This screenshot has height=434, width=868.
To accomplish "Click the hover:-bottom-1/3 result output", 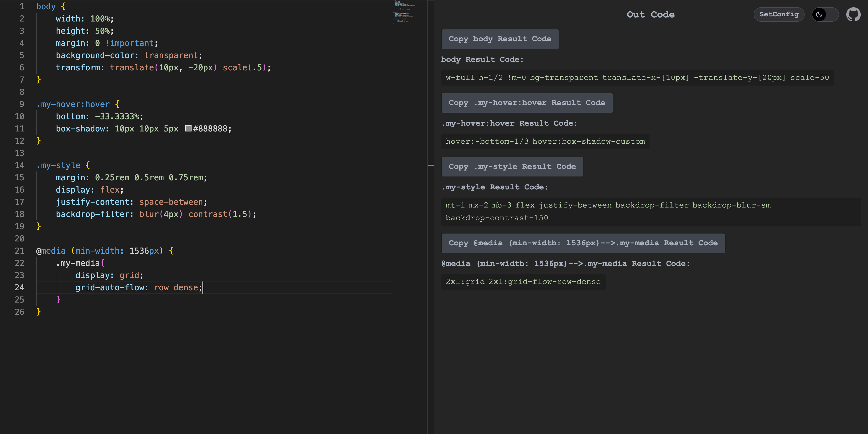I will (x=545, y=141).
